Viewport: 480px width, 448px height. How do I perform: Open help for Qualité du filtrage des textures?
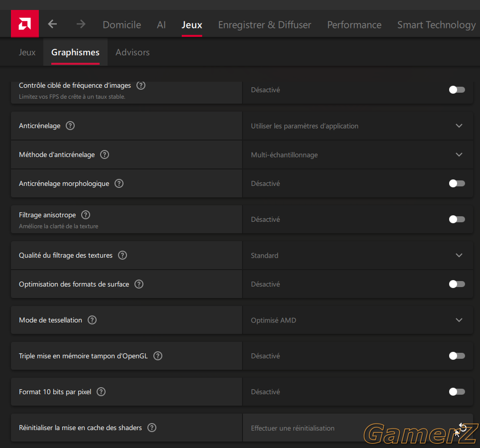(x=122, y=255)
